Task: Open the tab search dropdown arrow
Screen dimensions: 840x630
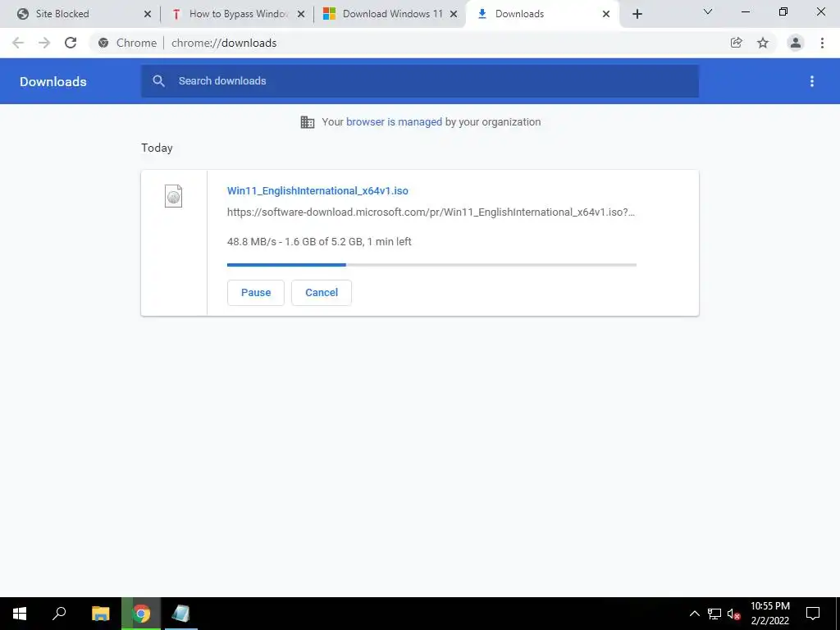Action: click(708, 11)
